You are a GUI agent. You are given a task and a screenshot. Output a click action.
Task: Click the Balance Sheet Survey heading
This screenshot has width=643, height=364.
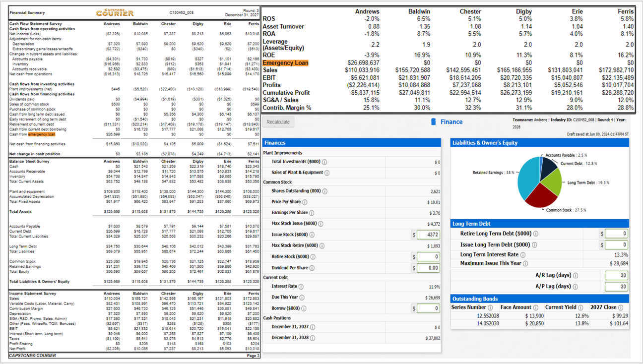[29, 161]
